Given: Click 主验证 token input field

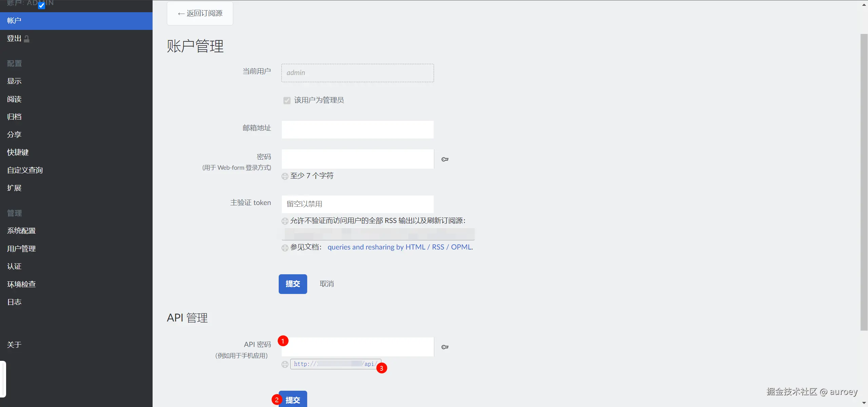Looking at the screenshot, I should [x=357, y=204].
